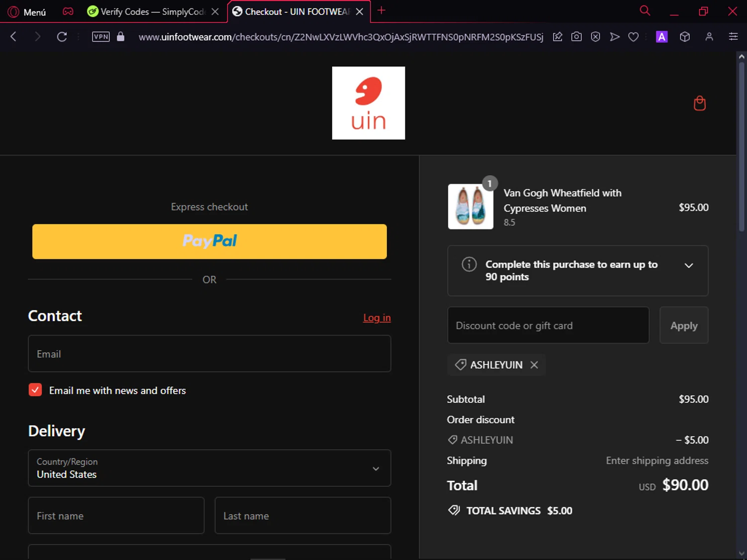Focus the Email input field

click(210, 353)
